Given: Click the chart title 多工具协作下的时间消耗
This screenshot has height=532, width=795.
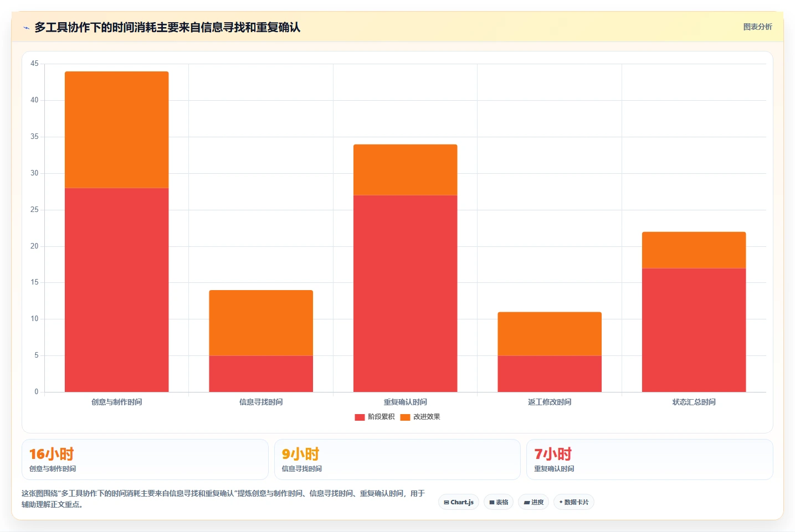Looking at the screenshot, I should [167, 27].
